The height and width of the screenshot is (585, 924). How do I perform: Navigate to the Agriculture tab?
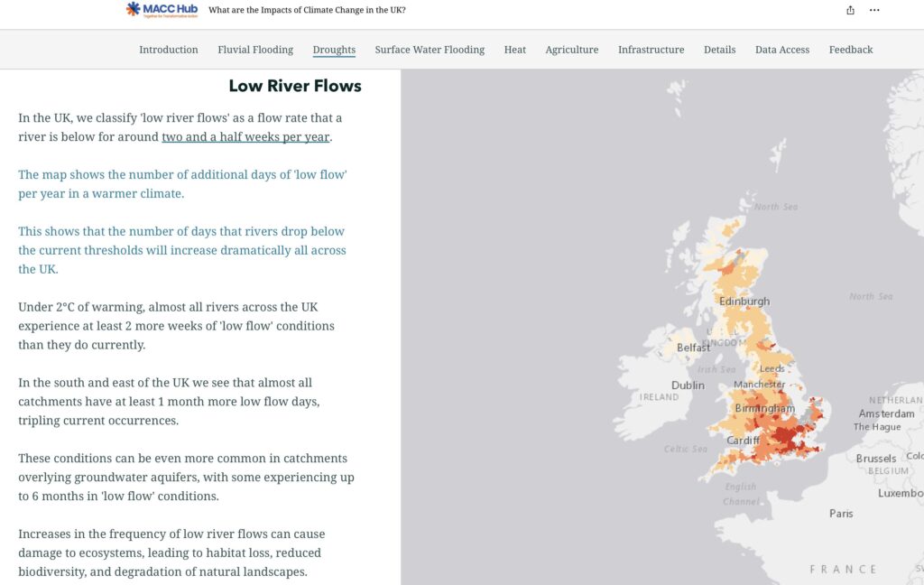coord(572,50)
